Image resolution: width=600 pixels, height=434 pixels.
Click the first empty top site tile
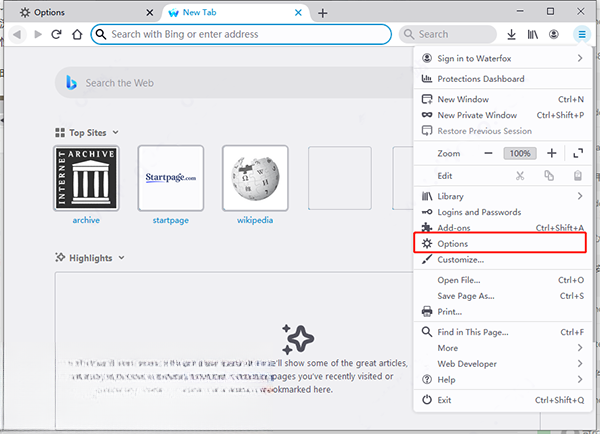[x=340, y=178]
